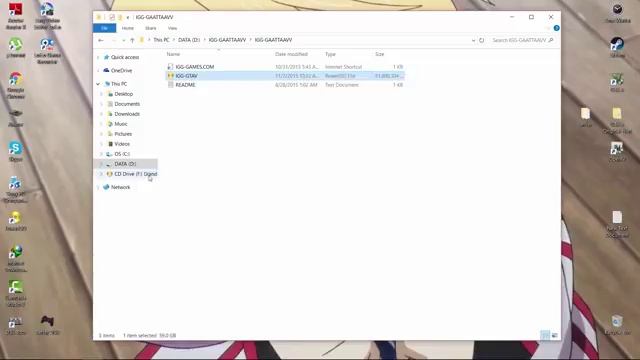Expand the DATA (D:) drive node
640x360 pixels.
101,164
